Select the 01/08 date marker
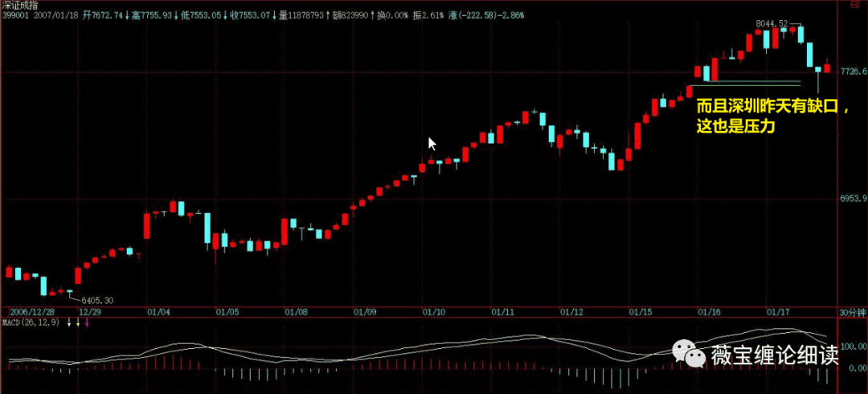This screenshot has height=394, width=868. pos(296,312)
